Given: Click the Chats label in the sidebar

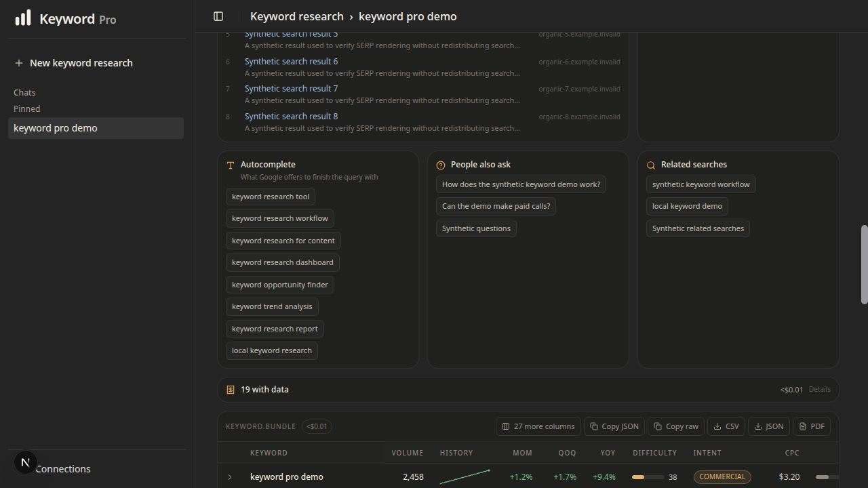Looking at the screenshot, I should (x=24, y=92).
